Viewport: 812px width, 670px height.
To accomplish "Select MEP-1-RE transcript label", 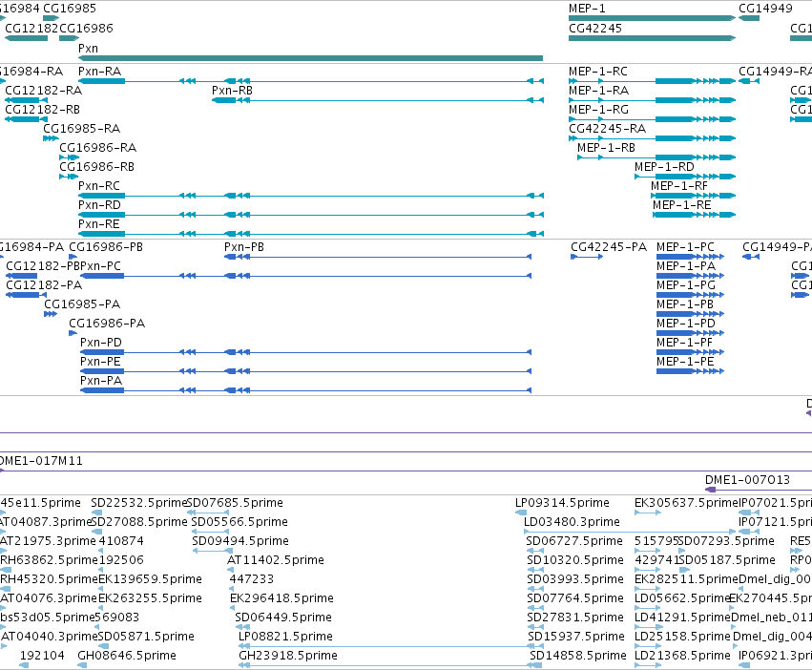I will 682,204.
